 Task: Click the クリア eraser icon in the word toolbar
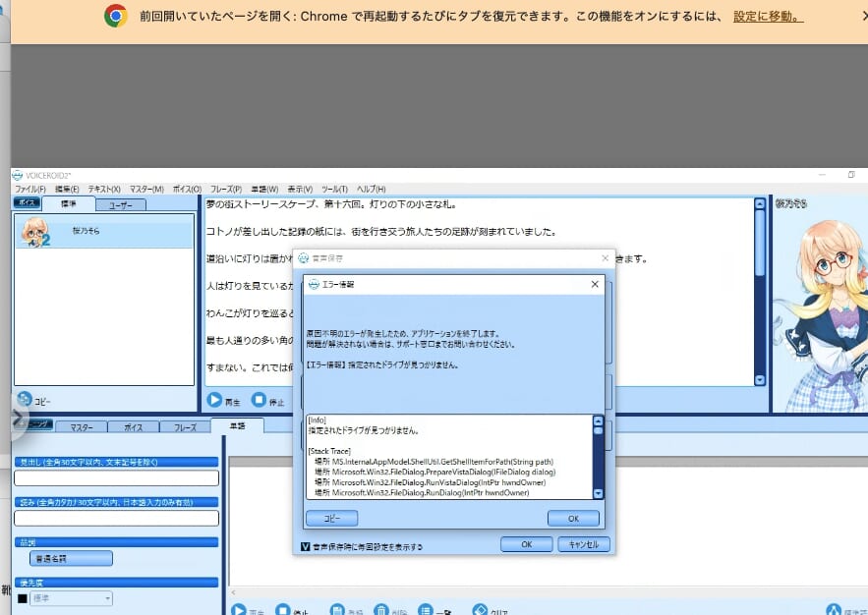480,610
